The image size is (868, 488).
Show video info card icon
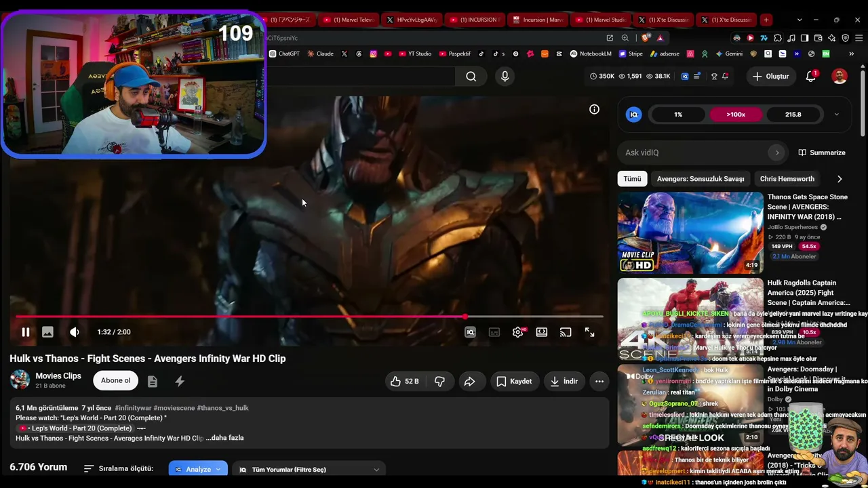[x=594, y=109]
